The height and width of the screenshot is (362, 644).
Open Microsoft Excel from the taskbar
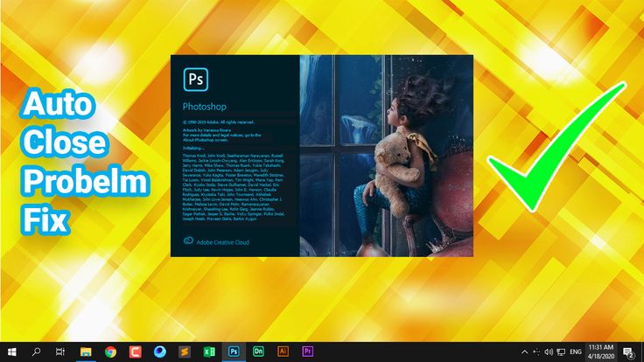(x=209, y=352)
